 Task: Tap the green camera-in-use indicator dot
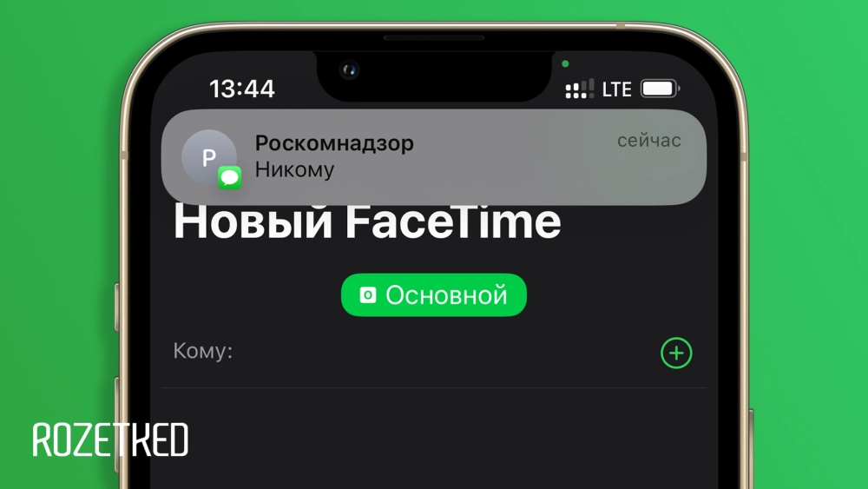[565, 63]
